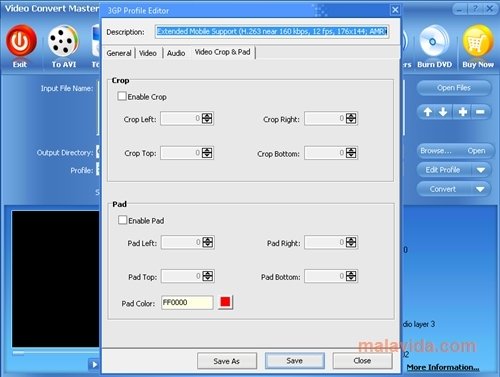Click the Crop Left spinner arrows
The height and width of the screenshot is (377, 500).
coord(207,118)
